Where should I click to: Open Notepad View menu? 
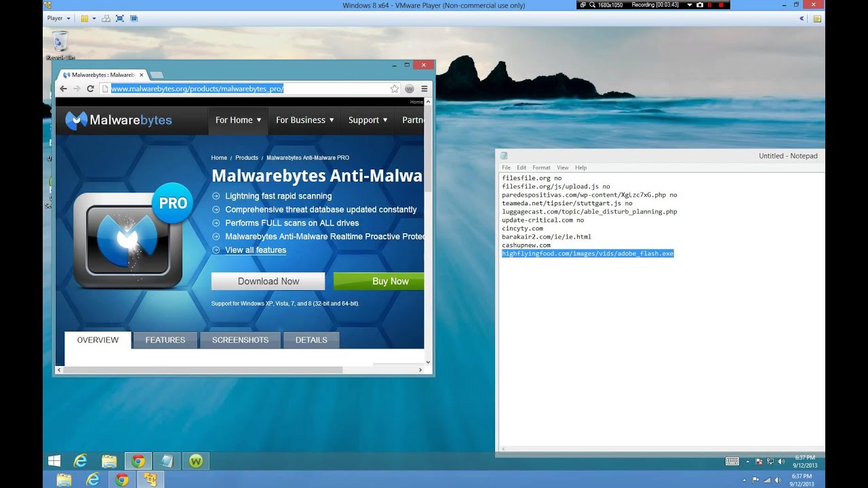tap(563, 167)
